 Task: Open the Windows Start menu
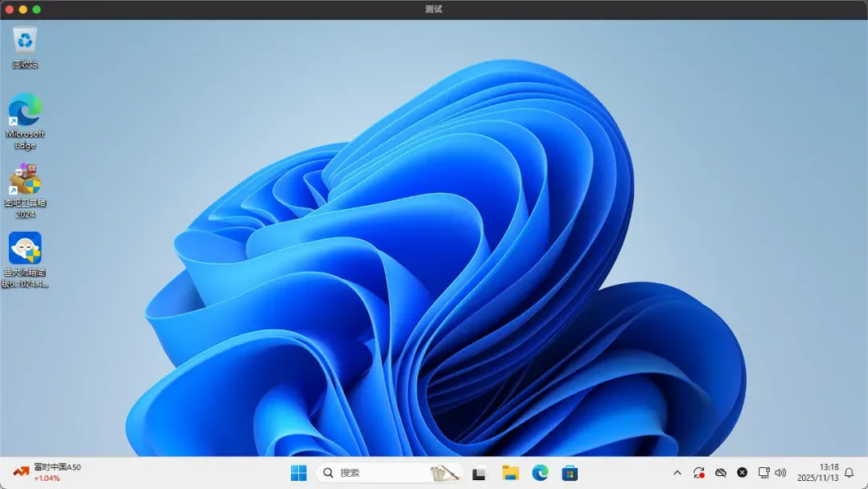pos(298,473)
